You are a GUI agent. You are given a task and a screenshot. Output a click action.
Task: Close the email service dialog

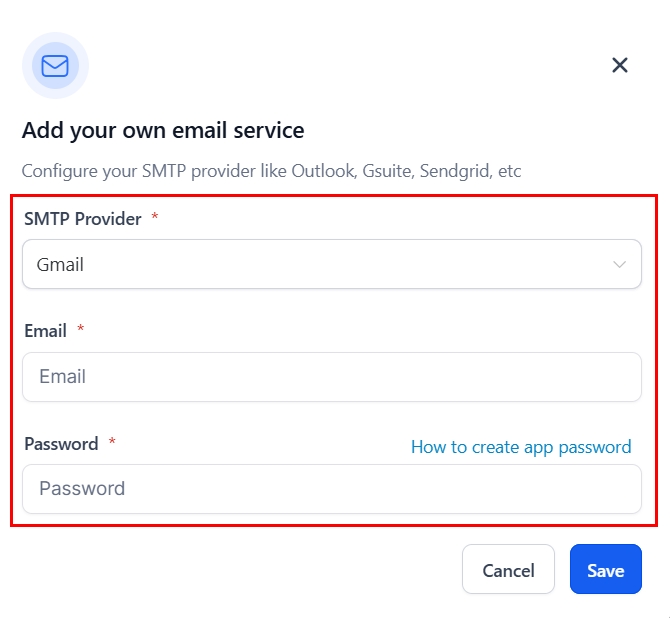620,65
